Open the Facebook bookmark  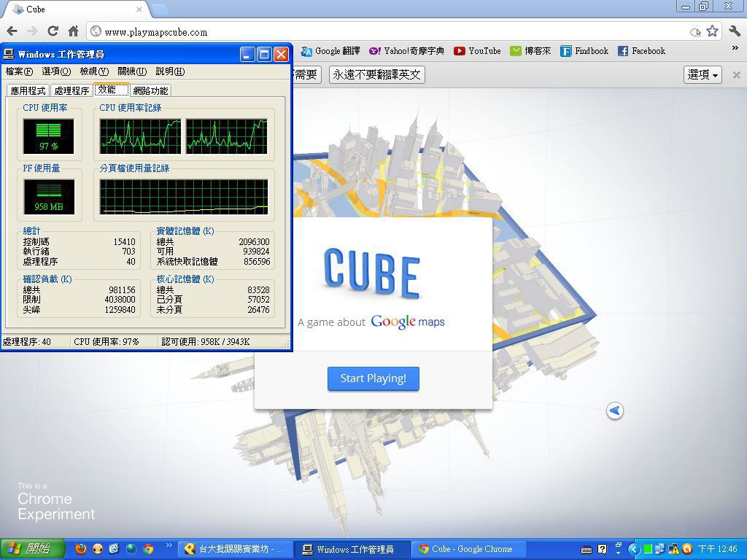coord(641,51)
